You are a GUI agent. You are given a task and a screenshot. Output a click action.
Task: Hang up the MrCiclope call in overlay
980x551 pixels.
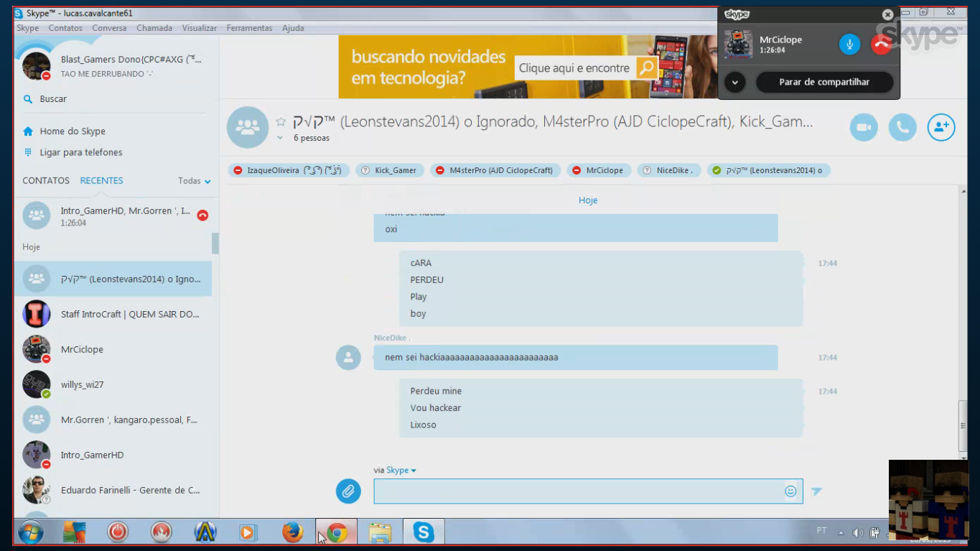tap(882, 45)
